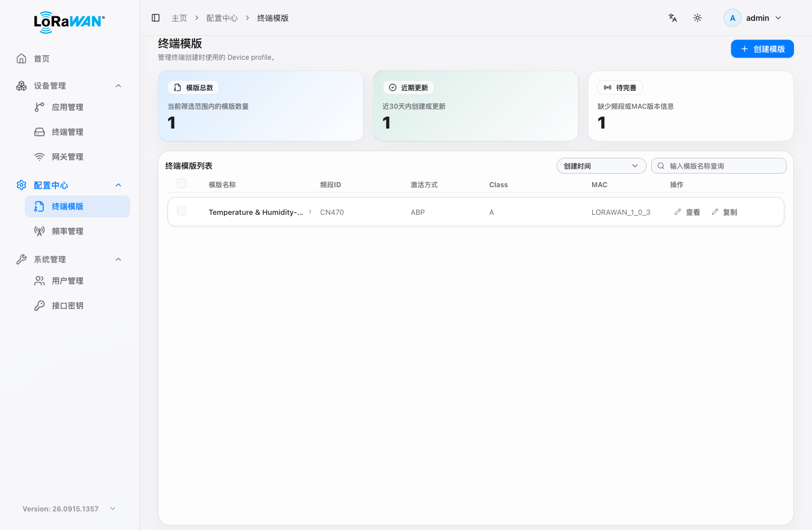Open 频率管理 in sidebar

[78, 231]
